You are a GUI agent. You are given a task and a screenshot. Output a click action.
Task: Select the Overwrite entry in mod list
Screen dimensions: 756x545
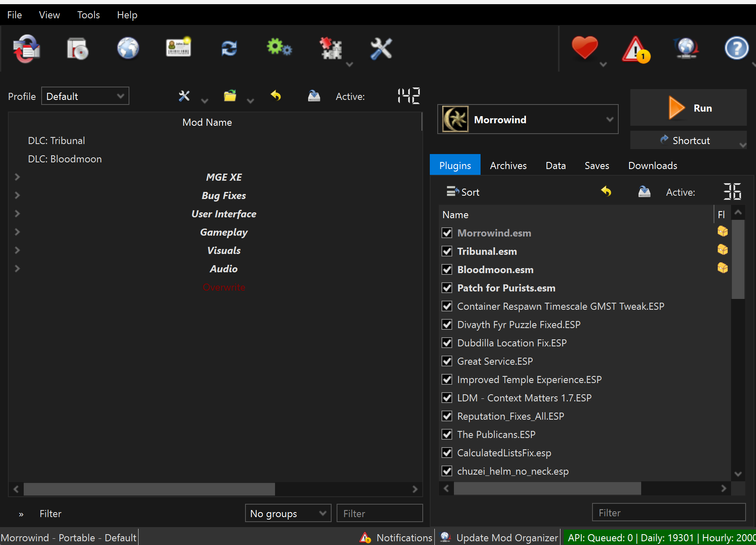(224, 287)
